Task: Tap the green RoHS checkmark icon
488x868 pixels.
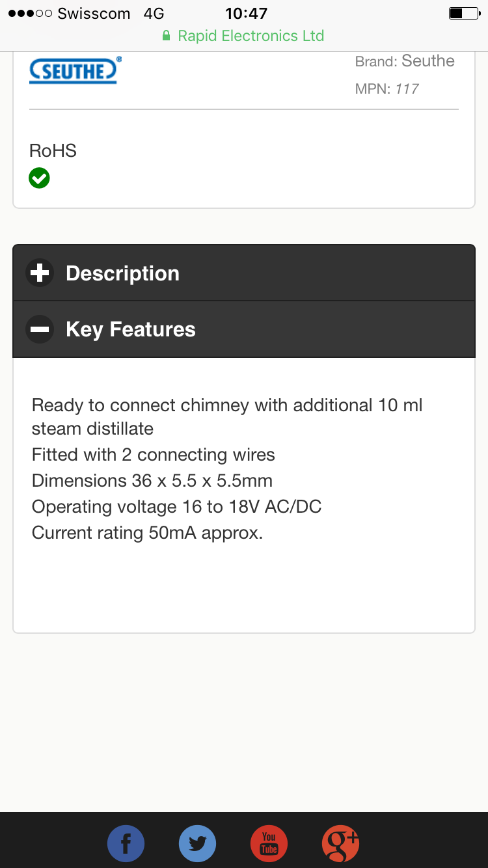Action: (39, 178)
